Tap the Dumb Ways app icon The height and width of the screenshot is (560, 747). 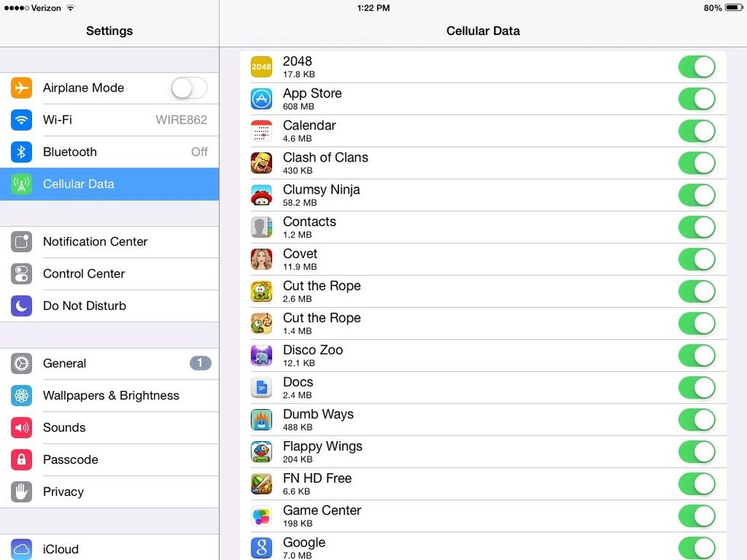click(x=261, y=420)
